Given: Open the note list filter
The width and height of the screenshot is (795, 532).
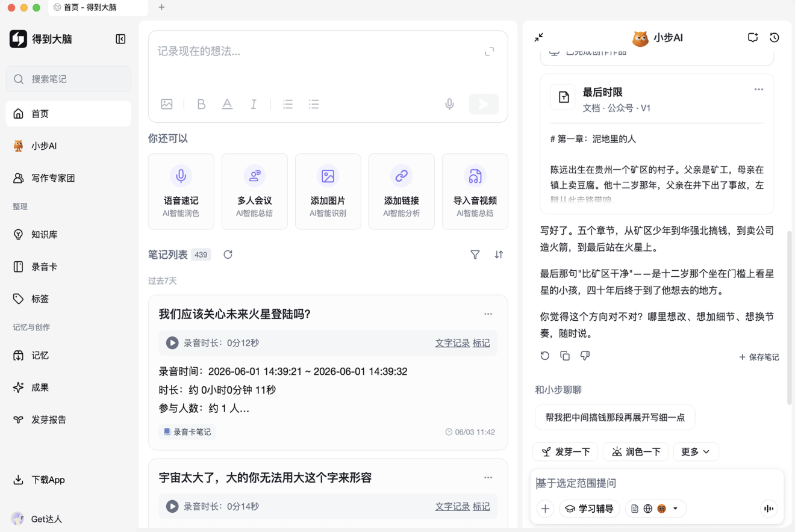Looking at the screenshot, I should tap(475, 255).
